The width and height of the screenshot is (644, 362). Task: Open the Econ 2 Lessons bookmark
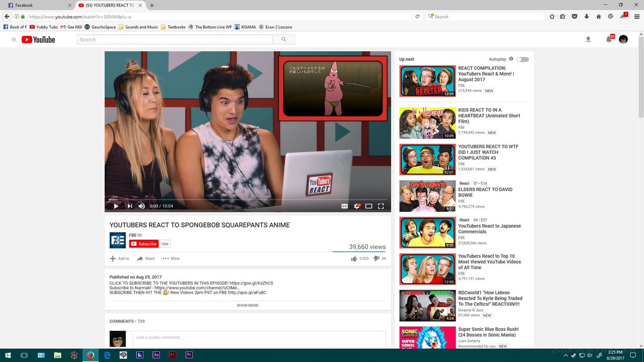point(275,27)
